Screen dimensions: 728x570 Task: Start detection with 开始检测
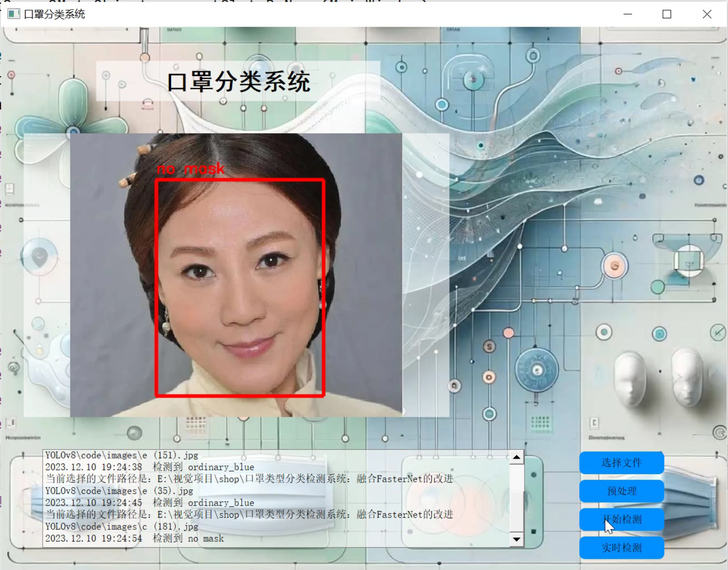621,520
